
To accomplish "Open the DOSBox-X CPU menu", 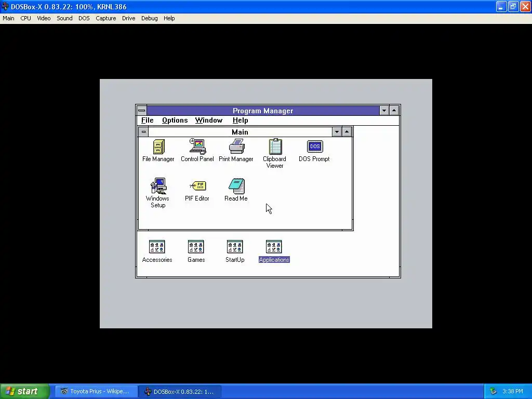I will 26,18.
